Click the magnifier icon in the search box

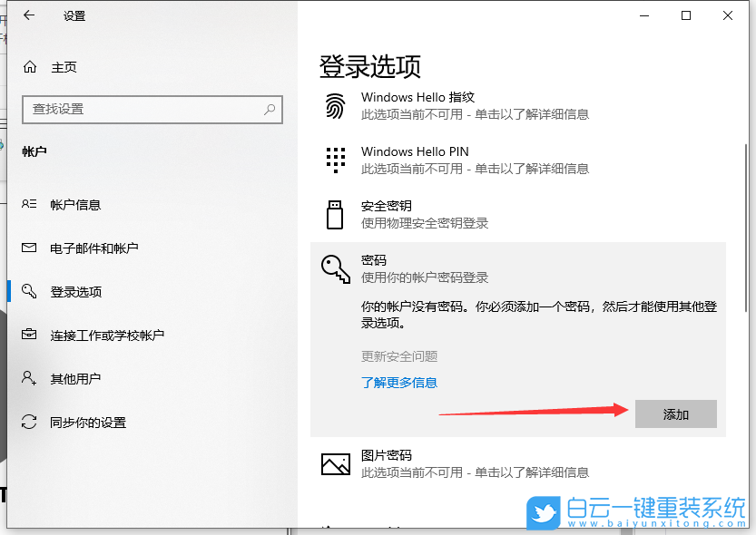click(270, 110)
